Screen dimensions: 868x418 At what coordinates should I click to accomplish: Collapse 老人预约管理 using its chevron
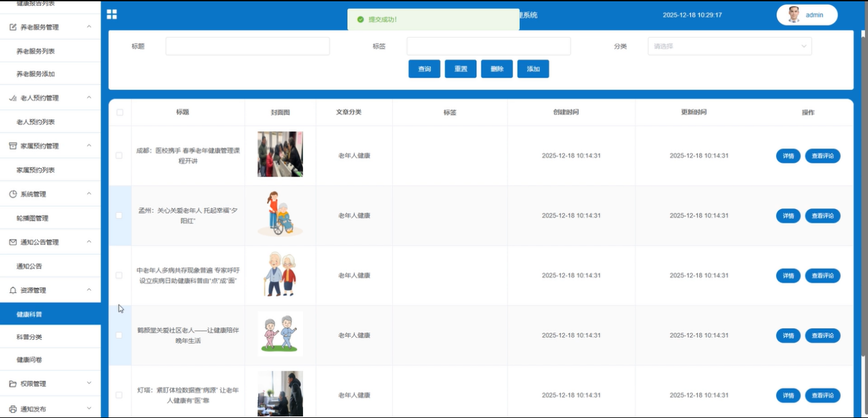coord(89,98)
